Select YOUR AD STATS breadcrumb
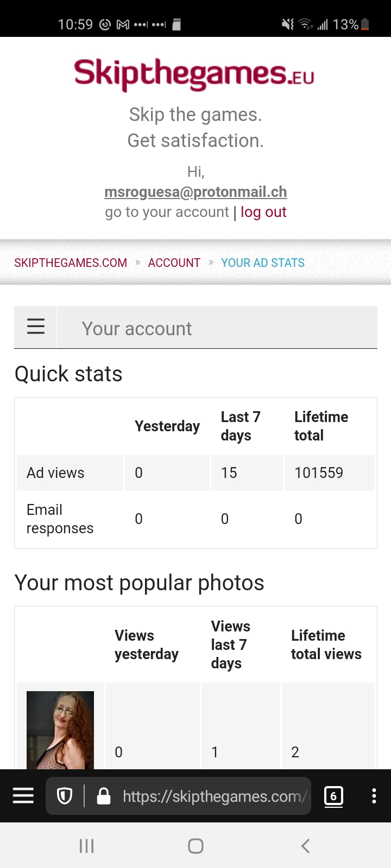The image size is (391, 868). tap(263, 263)
